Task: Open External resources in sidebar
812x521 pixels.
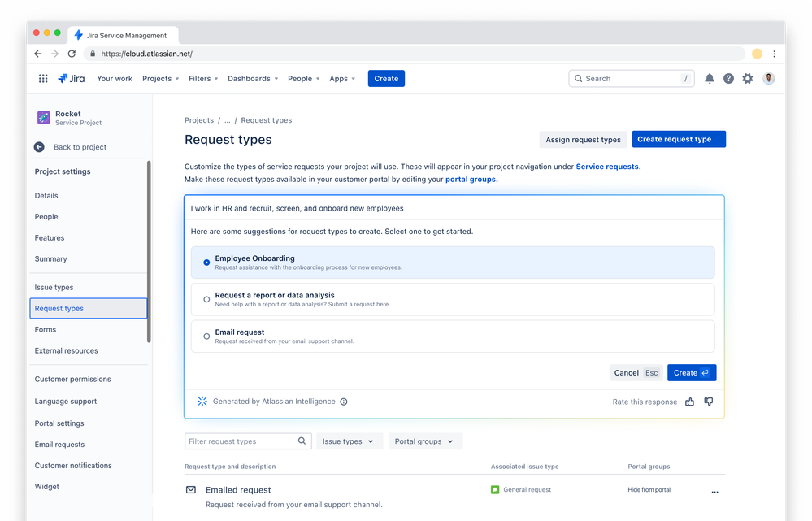Action: [x=67, y=350]
